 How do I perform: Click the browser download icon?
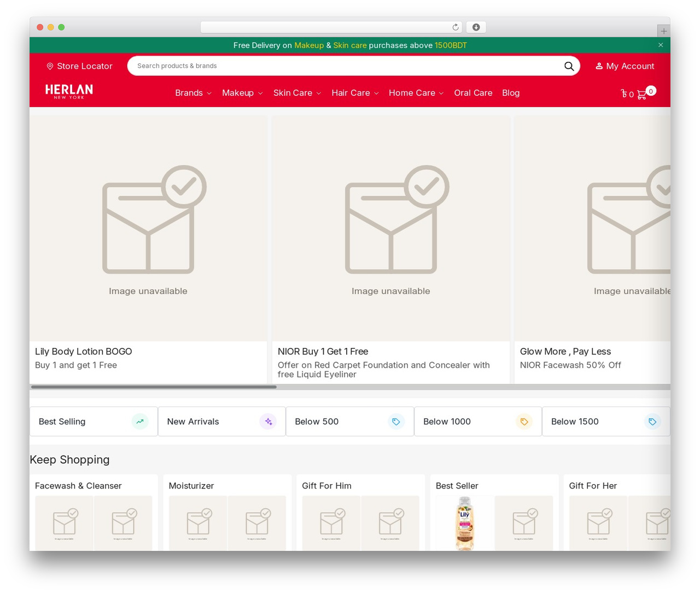click(476, 27)
